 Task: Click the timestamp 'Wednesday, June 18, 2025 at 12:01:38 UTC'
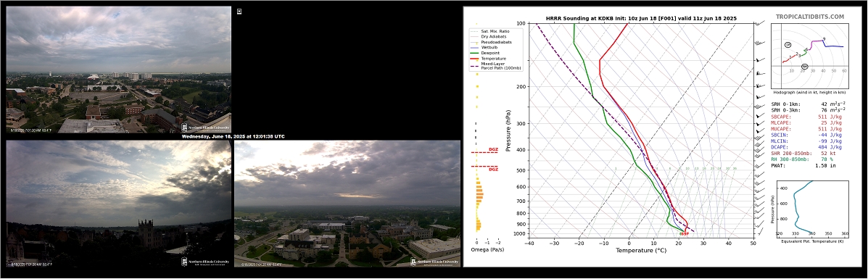[233, 136]
